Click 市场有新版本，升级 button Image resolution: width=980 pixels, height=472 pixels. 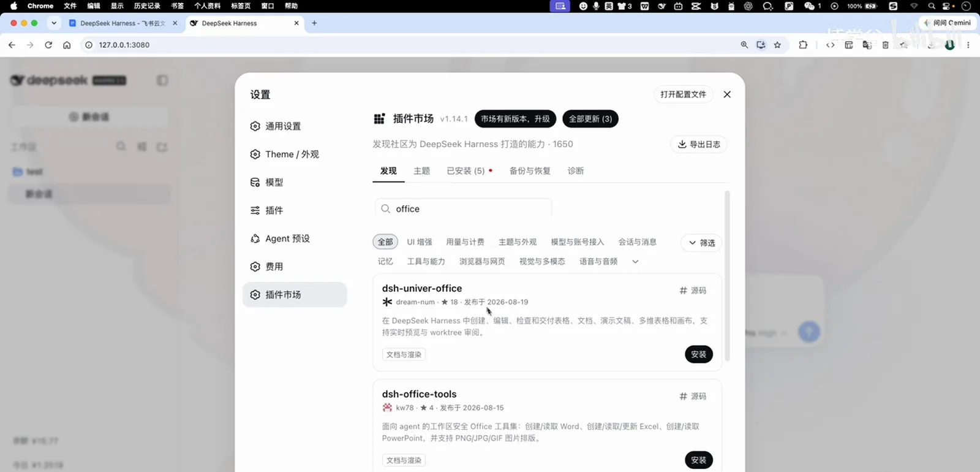(x=515, y=119)
